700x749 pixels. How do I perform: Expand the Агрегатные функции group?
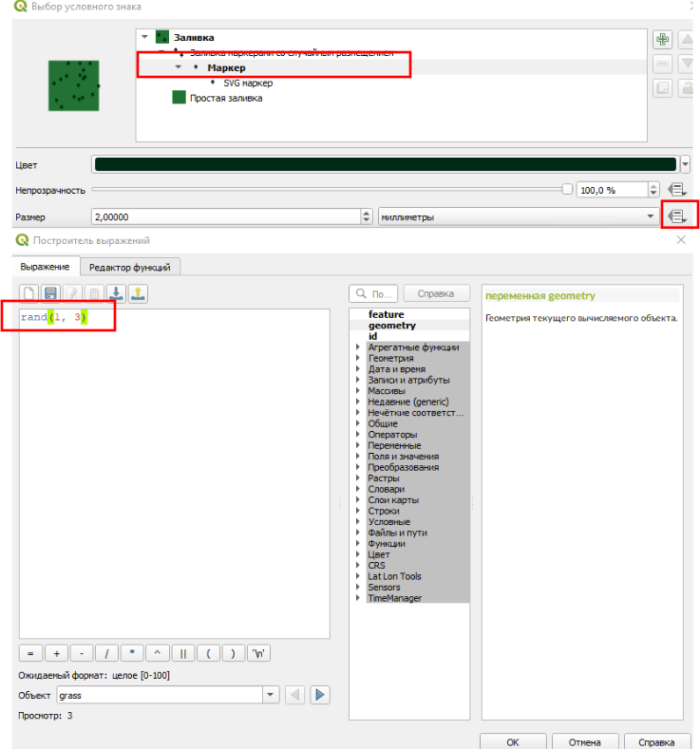[x=358, y=346]
